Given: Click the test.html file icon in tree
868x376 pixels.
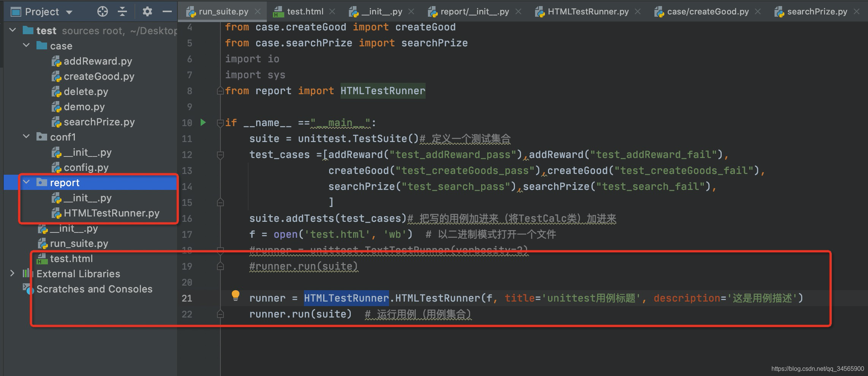Looking at the screenshot, I should [41, 259].
